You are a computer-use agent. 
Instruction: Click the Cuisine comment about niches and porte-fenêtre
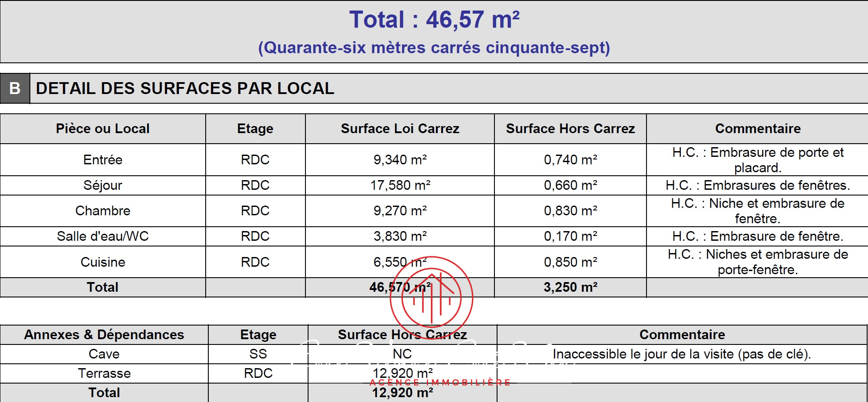757,262
